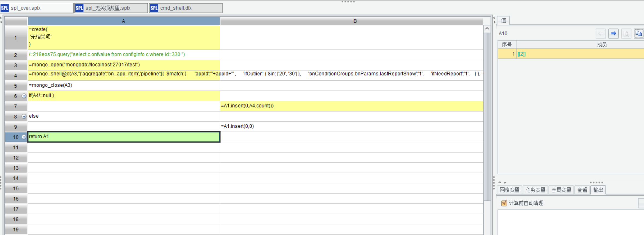Viewport: 644px width, 235px height.
Task: Switch to the cmd_shell.dfx file tab
Action: pos(186,8)
